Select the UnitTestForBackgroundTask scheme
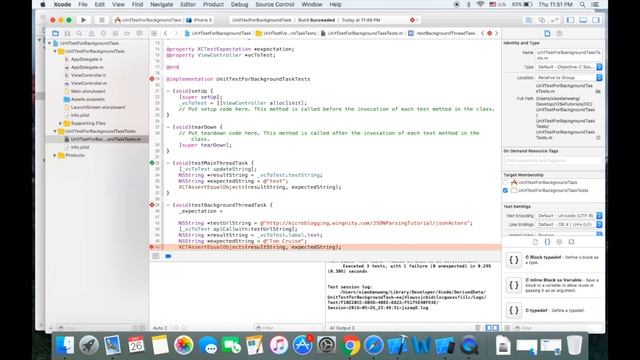Screen dimensions: 640x360 [148, 20]
